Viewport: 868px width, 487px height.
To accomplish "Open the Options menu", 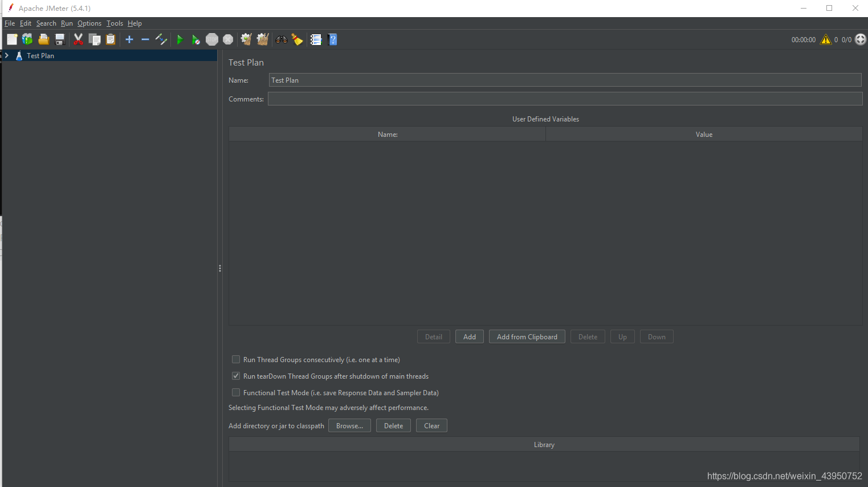I will point(89,23).
